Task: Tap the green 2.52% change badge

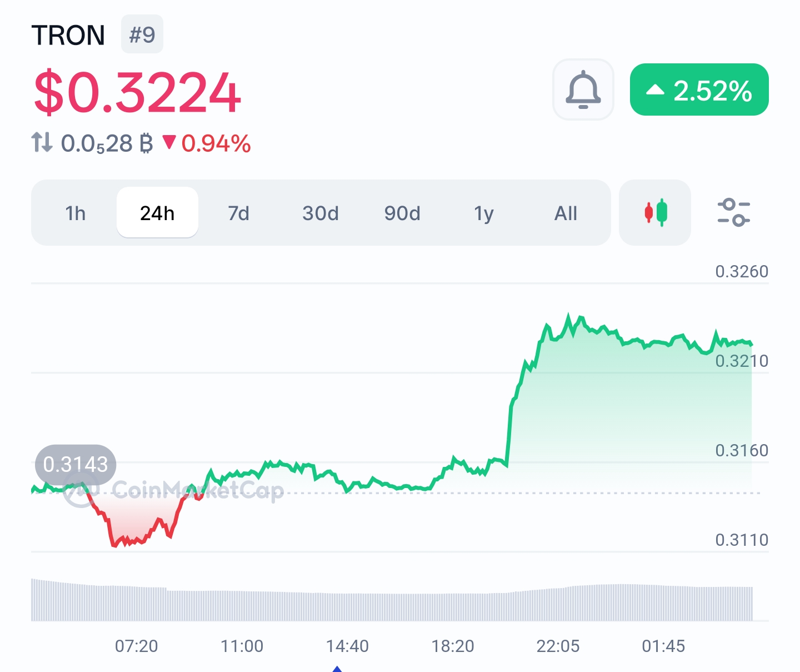Action: (x=699, y=90)
